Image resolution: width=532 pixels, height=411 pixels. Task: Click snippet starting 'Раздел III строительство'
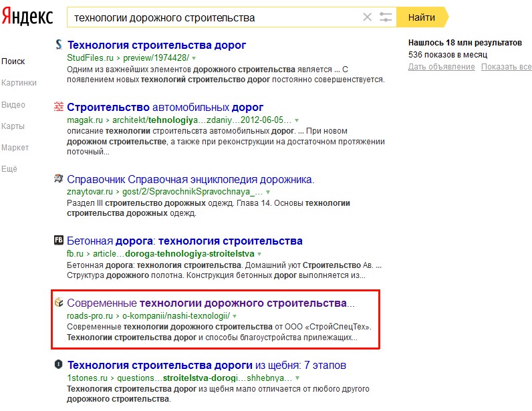pyautogui.click(x=209, y=208)
